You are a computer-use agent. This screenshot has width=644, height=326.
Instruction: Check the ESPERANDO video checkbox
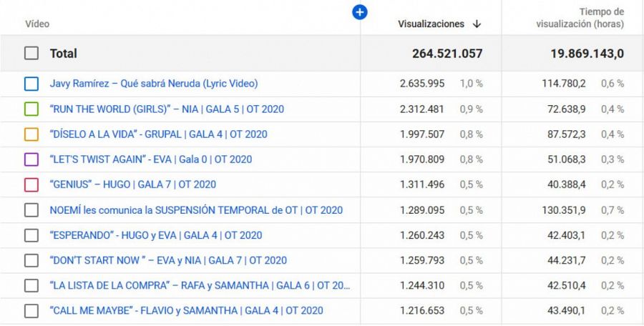point(31,235)
